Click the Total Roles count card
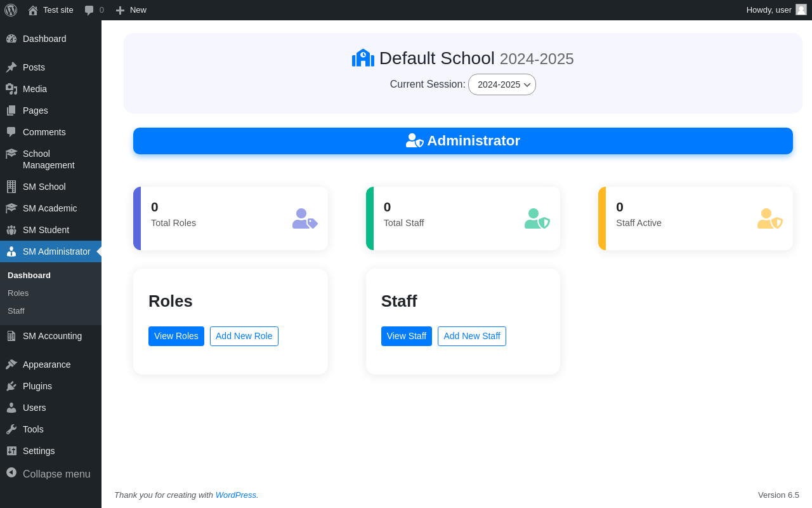Viewport: 812px width, 508px height. (230, 218)
